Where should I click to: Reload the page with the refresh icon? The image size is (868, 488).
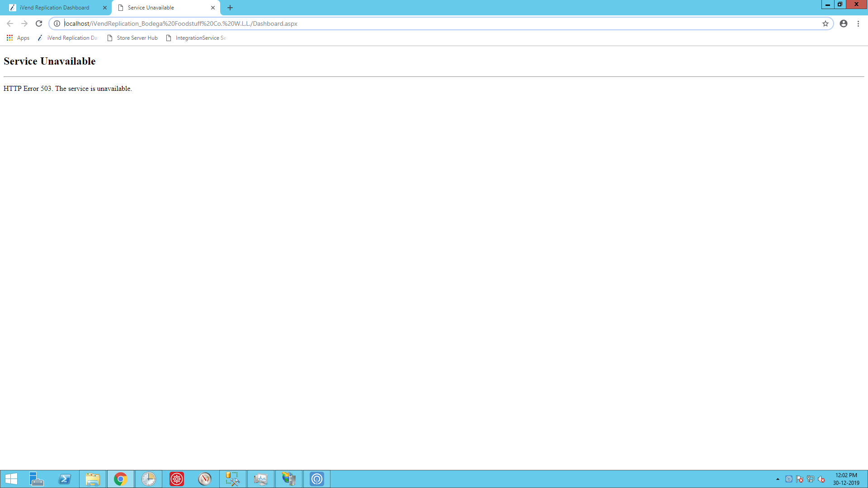click(x=39, y=23)
